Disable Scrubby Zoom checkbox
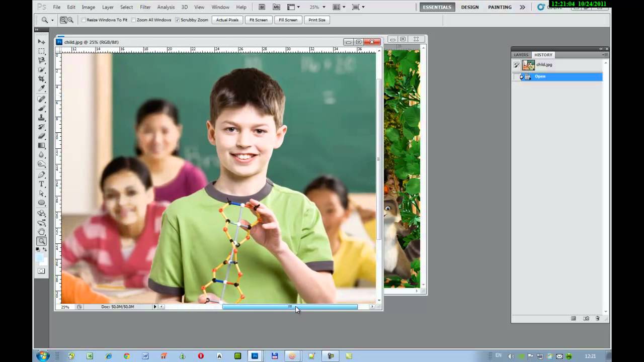Image resolution: width=644 pixels, height=362 pixels. pyautogui.click(x=178, y=20)
